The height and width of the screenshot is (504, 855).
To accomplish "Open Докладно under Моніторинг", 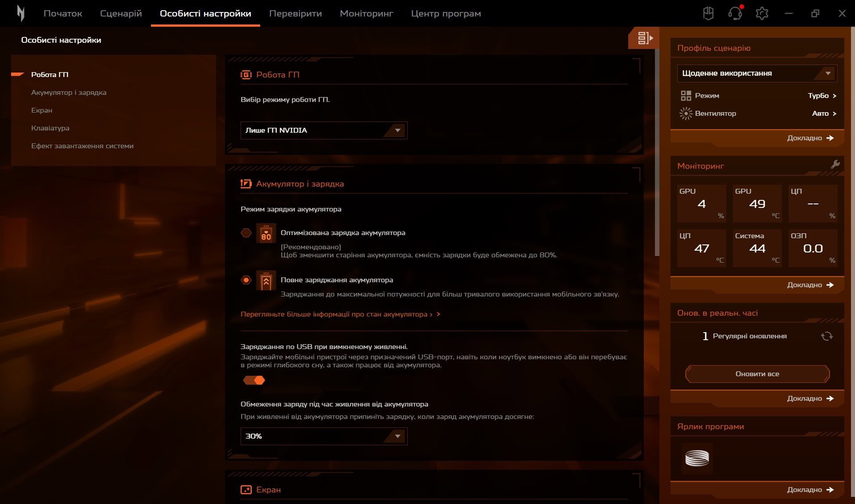I will 810,285.
